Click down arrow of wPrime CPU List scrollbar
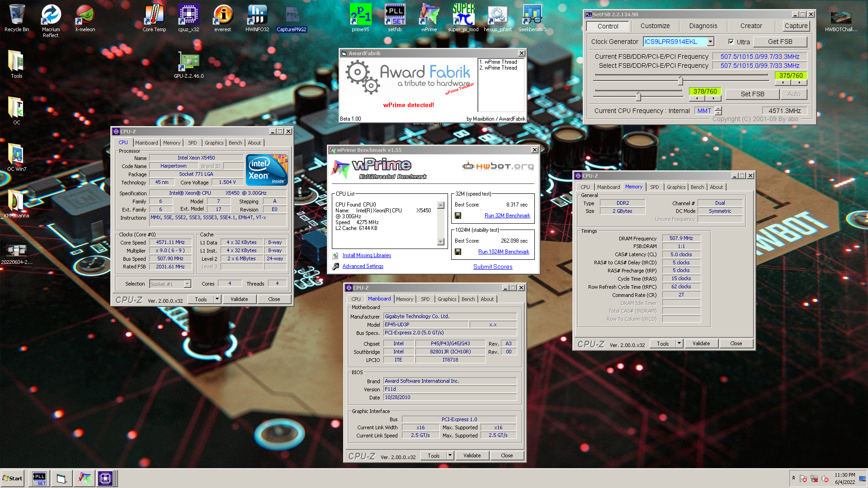This screenshot has height=488, width=868. coord(441,242)
